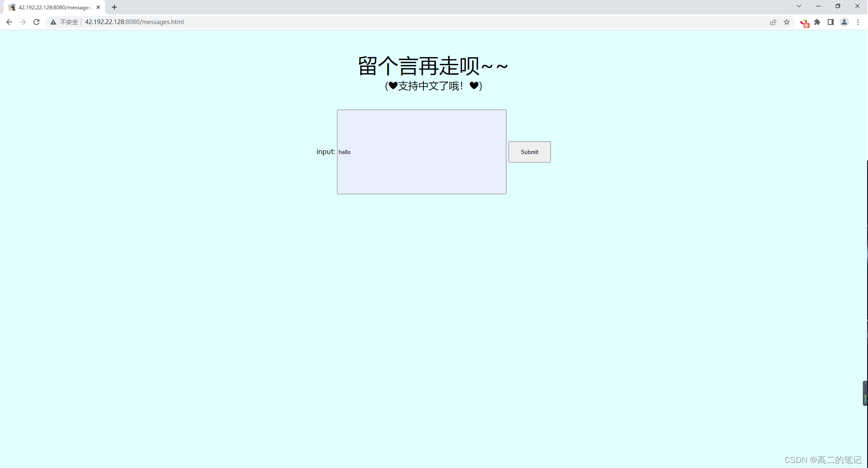Open the tab search chevron
This screenshot has width=868, height=468.
tap(799, 6)
